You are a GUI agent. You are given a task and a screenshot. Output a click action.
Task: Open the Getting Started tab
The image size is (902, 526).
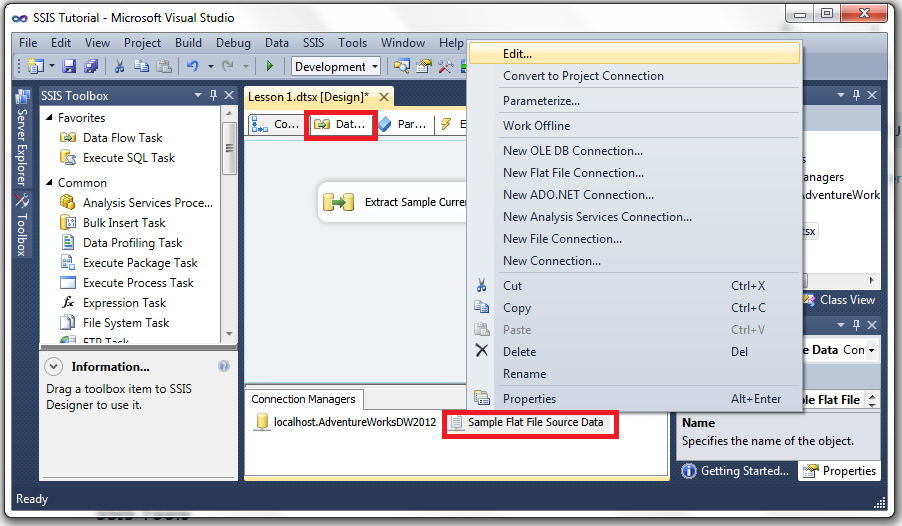[x=736, y=471]
